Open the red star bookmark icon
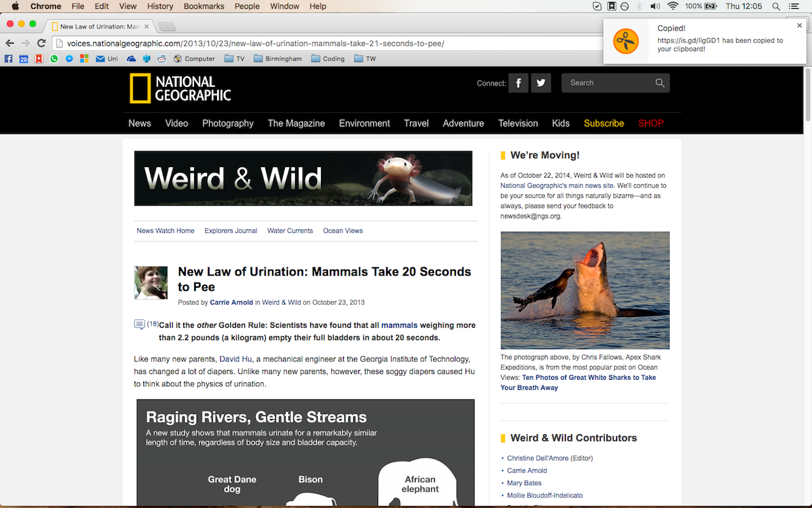 [x=39, y=58]
